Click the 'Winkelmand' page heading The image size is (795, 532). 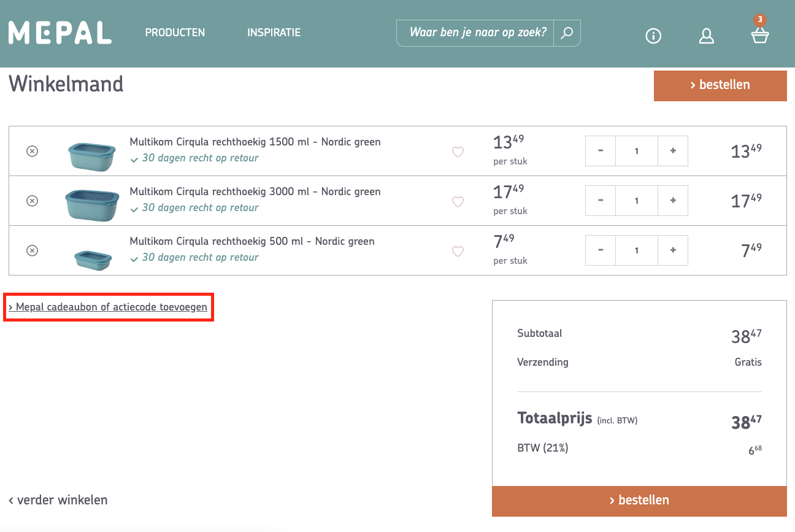click(66, 84)
